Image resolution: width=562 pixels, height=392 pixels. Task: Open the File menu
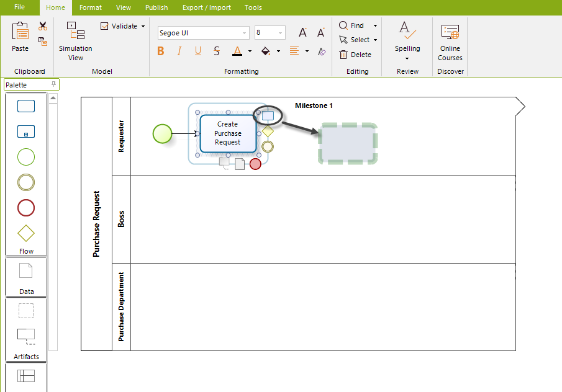pos(19,7)
